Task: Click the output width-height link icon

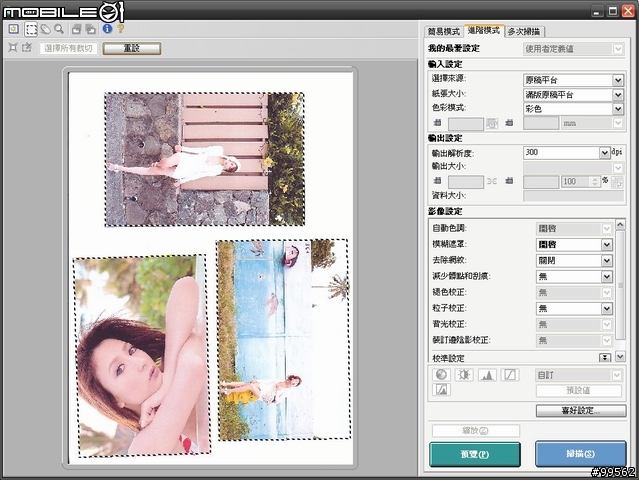Action: (x=492, y=181)
